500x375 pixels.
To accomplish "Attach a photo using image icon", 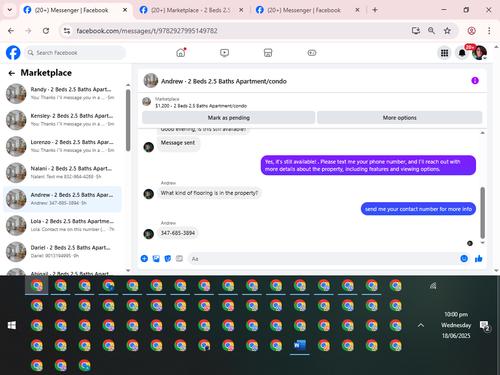I will coord(156,259).
